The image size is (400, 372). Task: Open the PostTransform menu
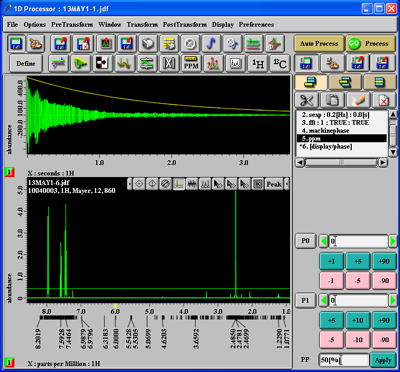click(x=185, y=25)
